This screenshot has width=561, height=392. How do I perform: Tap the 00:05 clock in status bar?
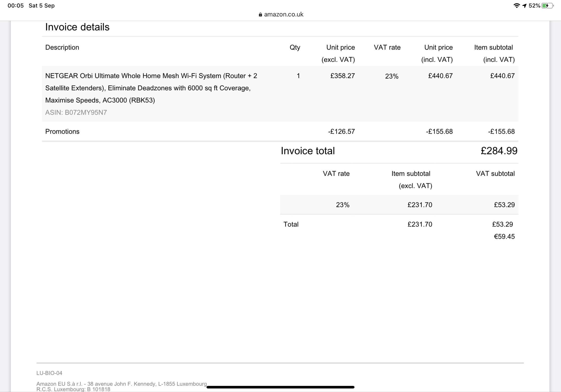[x=16, y=6]
